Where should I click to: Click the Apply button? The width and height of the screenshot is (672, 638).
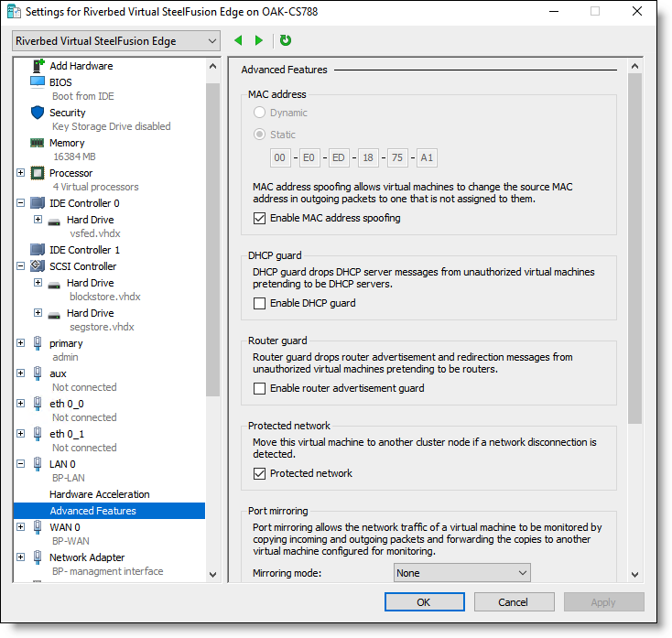pyautogui.click(x=603, y=602)
